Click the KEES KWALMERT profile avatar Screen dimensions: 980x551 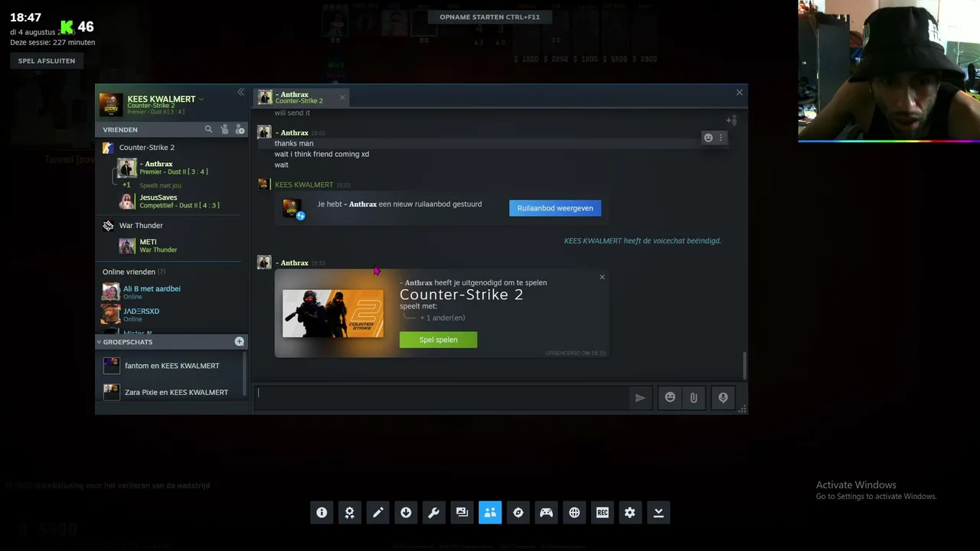pyautogui.click(x=111, y=105)
